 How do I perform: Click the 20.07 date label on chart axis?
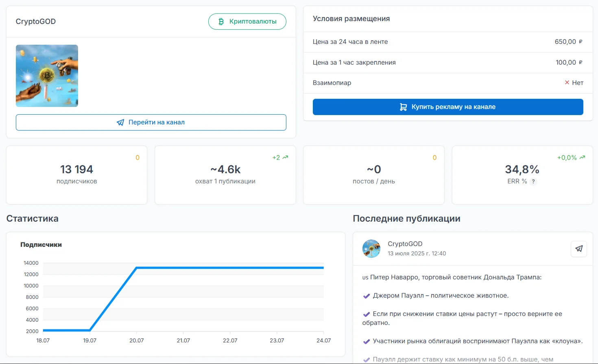click(137, 340)
